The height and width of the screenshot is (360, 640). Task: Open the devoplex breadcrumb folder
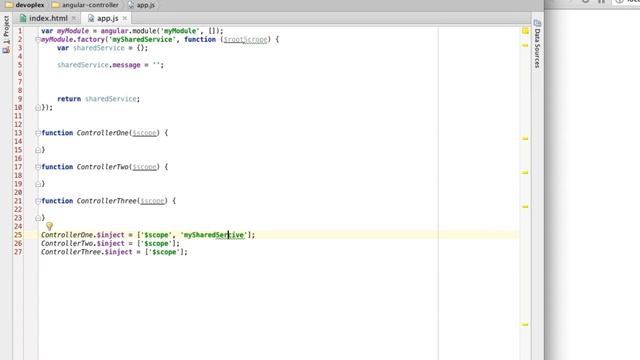(x=25, y=5)
